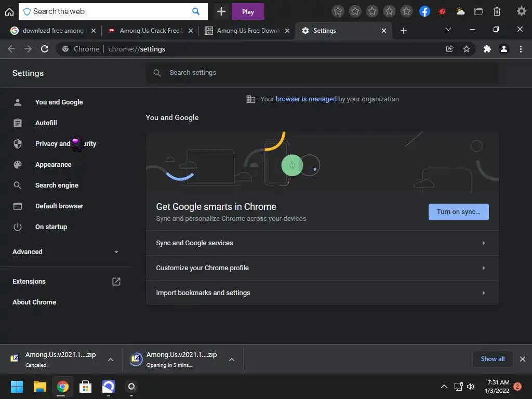Click Show all downloads
The image size is (532, 399).
493,359
